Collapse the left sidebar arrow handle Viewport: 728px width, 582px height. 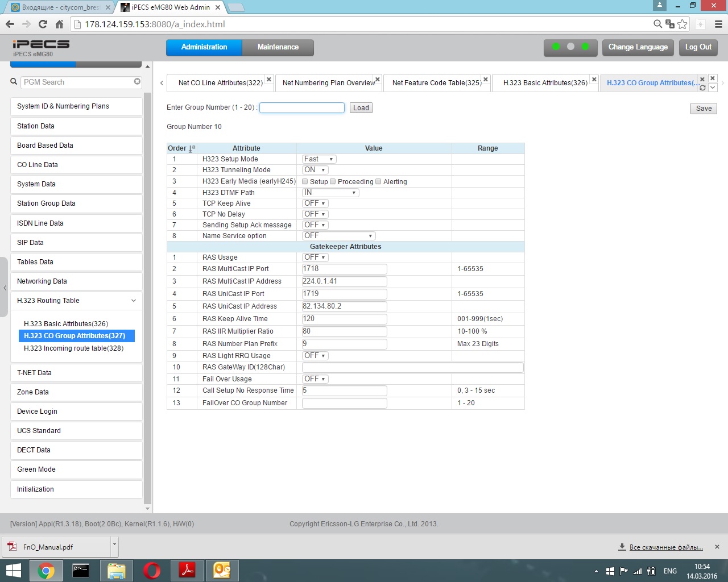[5, 288]
